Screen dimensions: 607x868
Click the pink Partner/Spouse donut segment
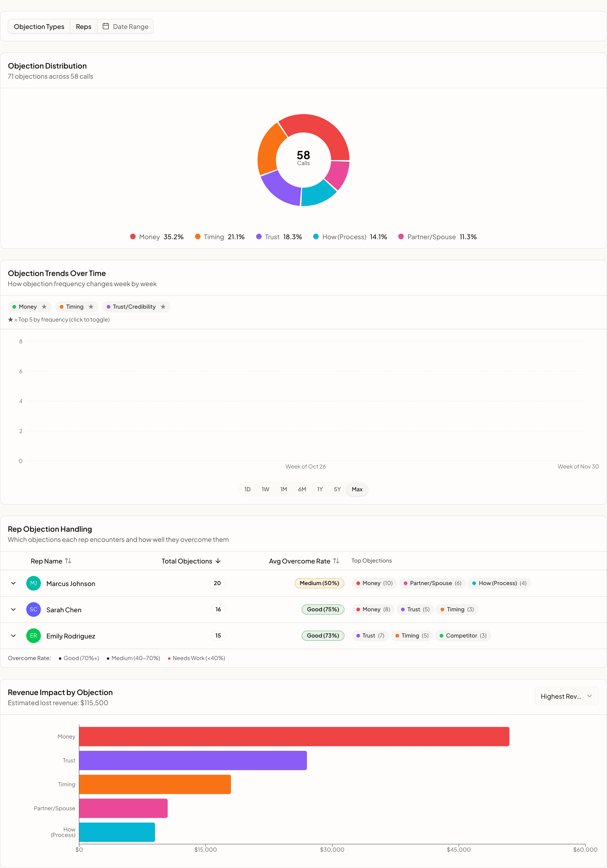pos(338,173)
